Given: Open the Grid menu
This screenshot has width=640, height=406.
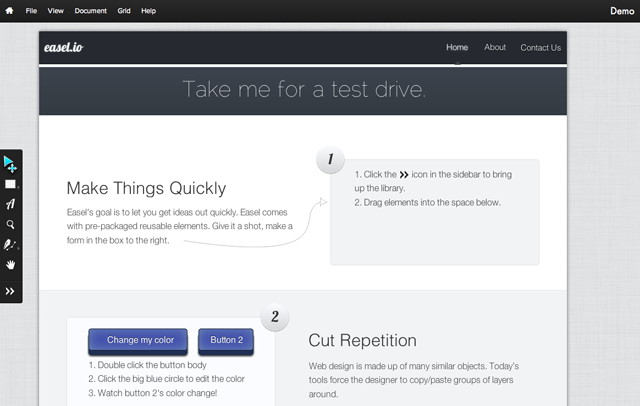Looking at the screenshot, I should [125, 10].
